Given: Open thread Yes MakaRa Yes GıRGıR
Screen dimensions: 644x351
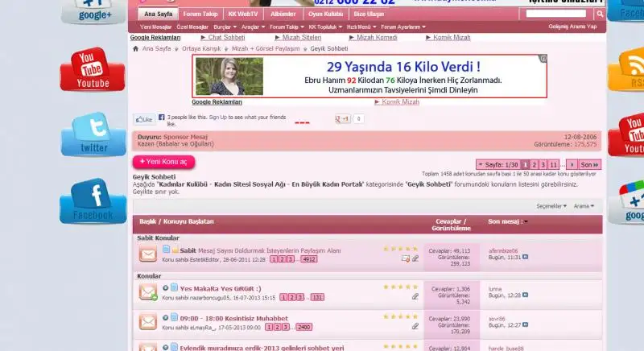Looking at the screenshot, I should (220, 287).
